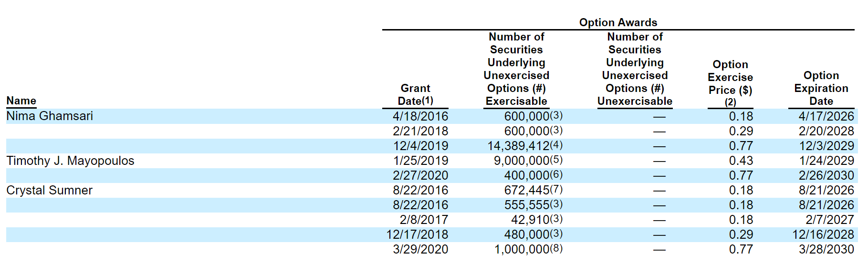Click expiration date 2/7/2027
The height and width of the screenshot is (264, 868).
(x=830, y=220)
